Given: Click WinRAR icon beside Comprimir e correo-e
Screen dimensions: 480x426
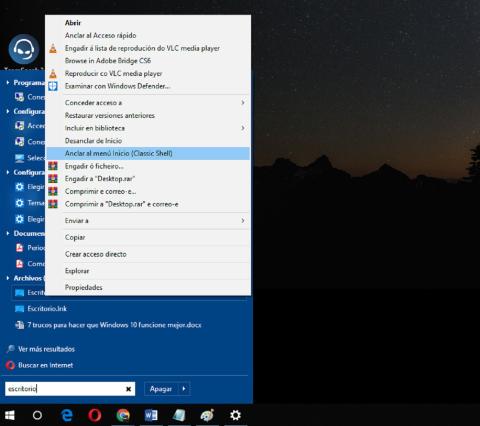Looking at the screenshot, I should pos(53,191).
